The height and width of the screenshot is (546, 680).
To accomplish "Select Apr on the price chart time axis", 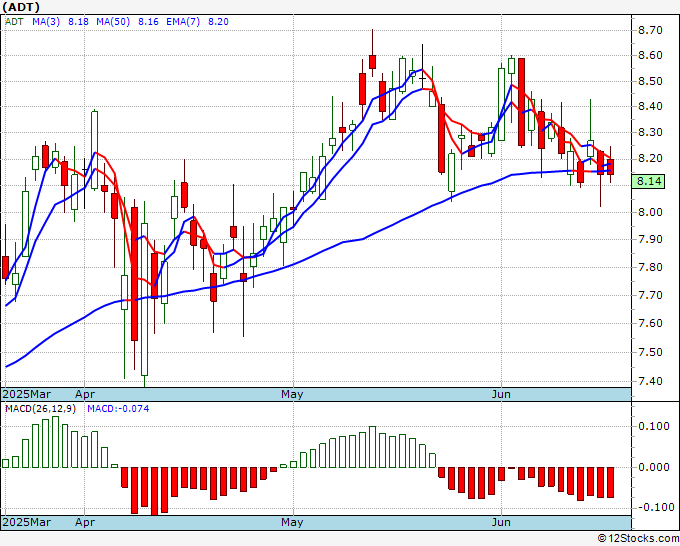I will tap(85, 394).
